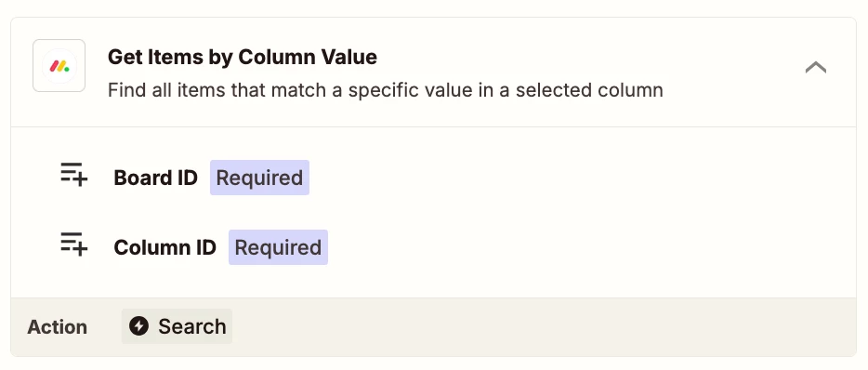Click the grey footer bar beside Search
Image resolution: width=868 pixels, height=370 pixels.
(543, 327)
